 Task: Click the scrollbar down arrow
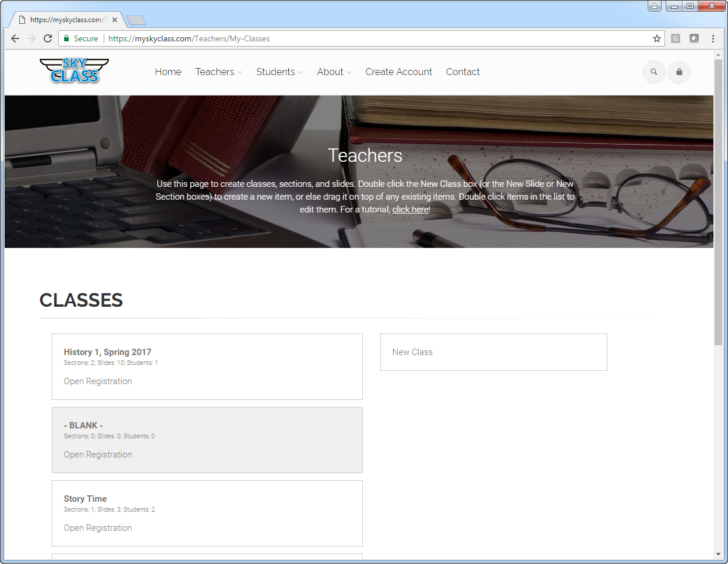[718, 554]
